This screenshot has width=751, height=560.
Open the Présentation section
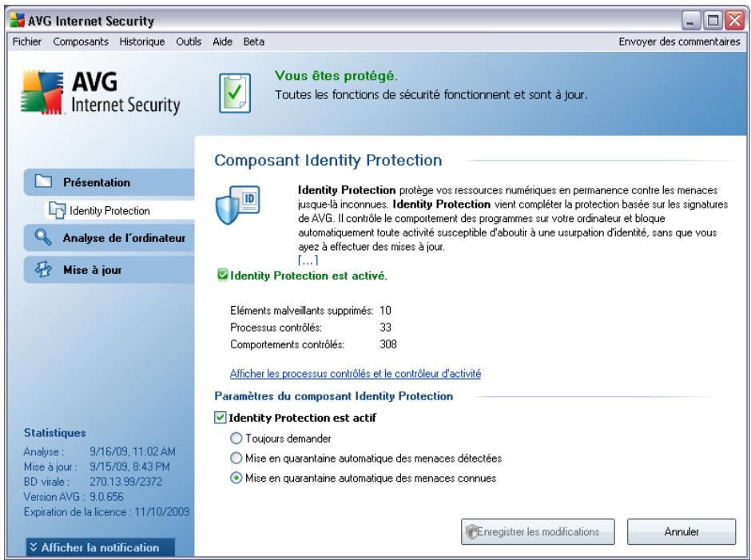coord(109,182)
